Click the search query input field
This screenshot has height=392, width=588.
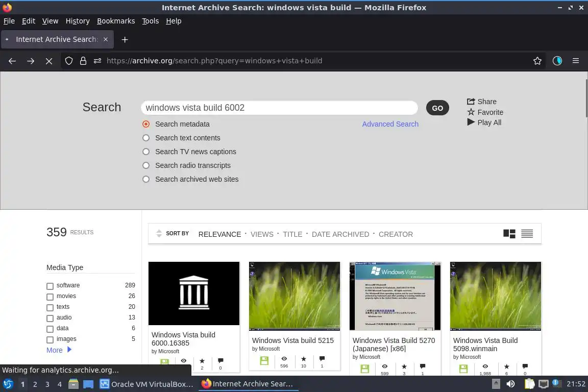279,108
